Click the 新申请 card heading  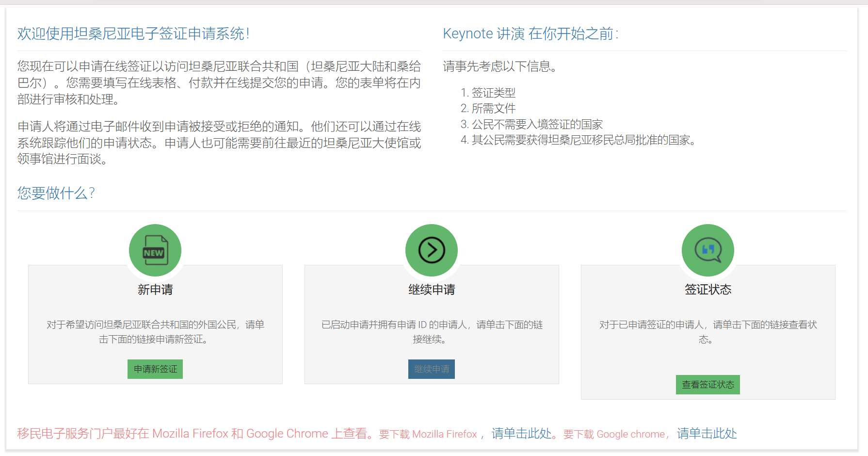pyautogui.click(x=155, y=290)
